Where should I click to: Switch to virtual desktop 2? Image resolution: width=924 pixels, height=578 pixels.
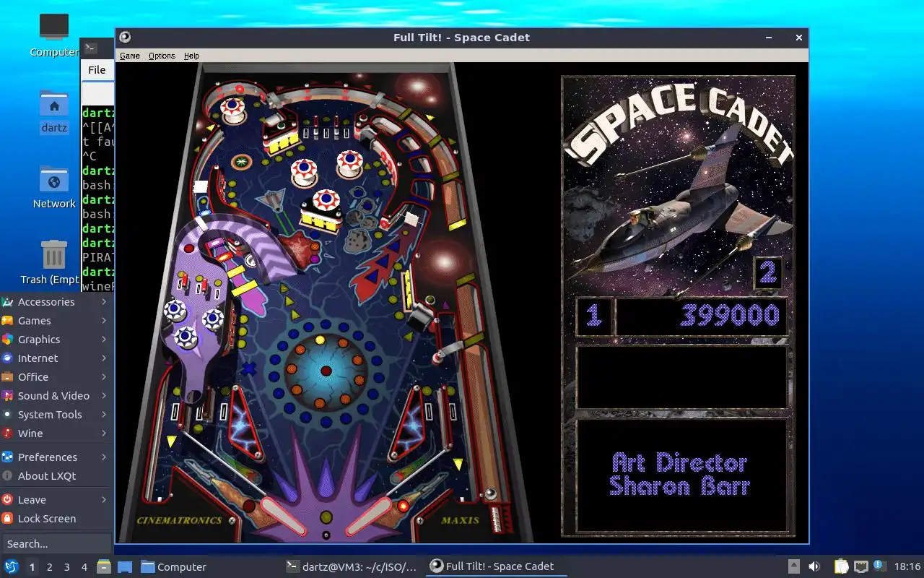pyautogui.click(x=49, y=567)
